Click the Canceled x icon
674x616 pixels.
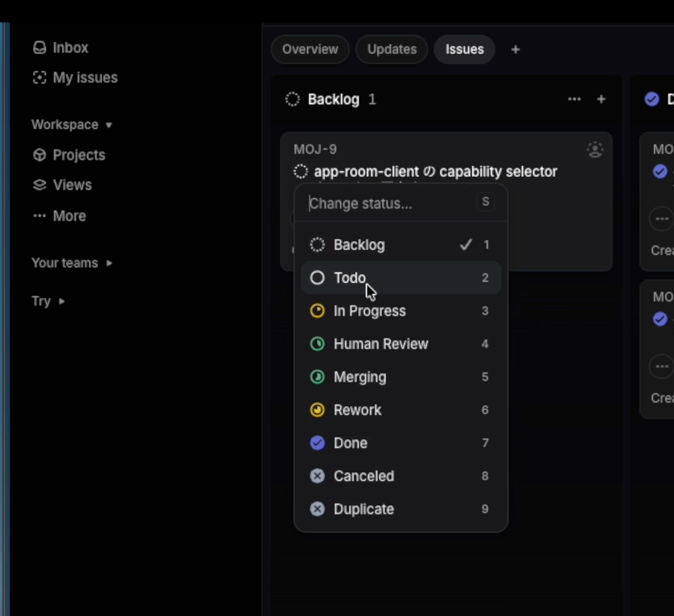[x=317, y=476]
